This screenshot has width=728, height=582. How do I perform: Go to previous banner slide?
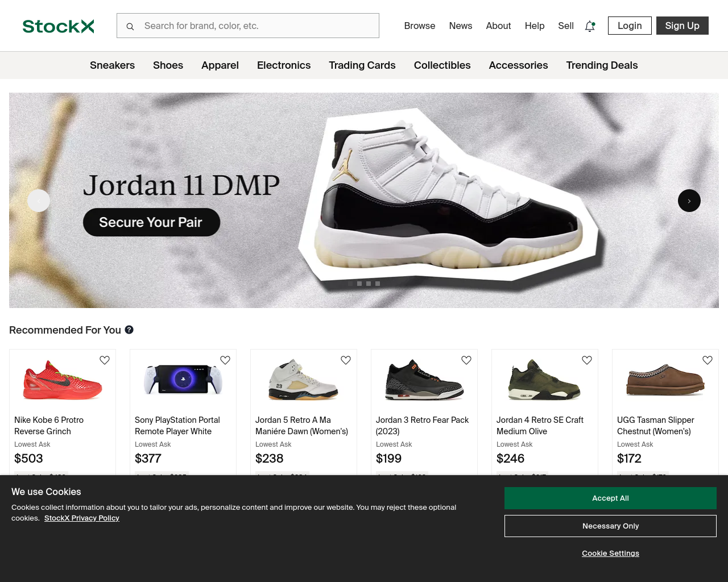(39, 201)
